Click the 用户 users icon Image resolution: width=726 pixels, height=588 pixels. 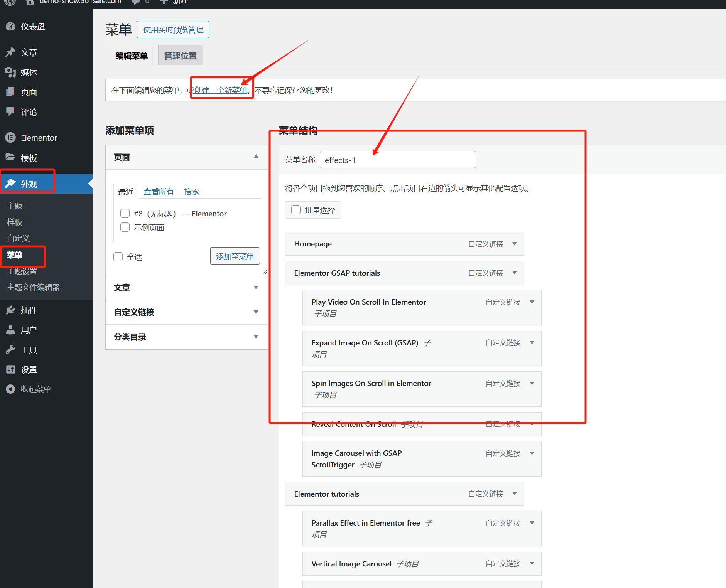coord(10,330)
